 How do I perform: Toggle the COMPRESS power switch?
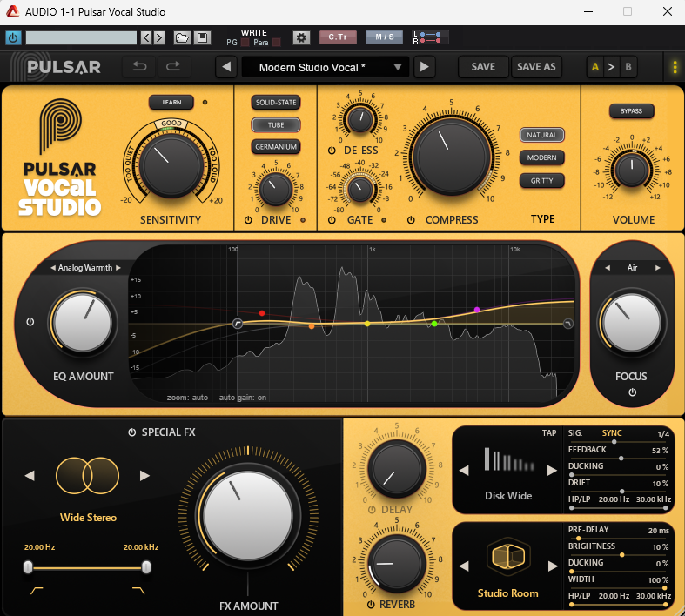pyautogui.click(x=411, y=220)
